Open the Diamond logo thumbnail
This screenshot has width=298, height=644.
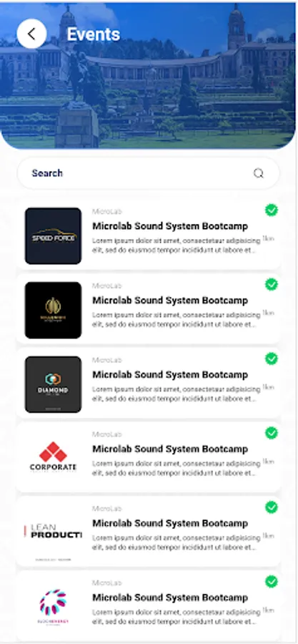(54, 384)
